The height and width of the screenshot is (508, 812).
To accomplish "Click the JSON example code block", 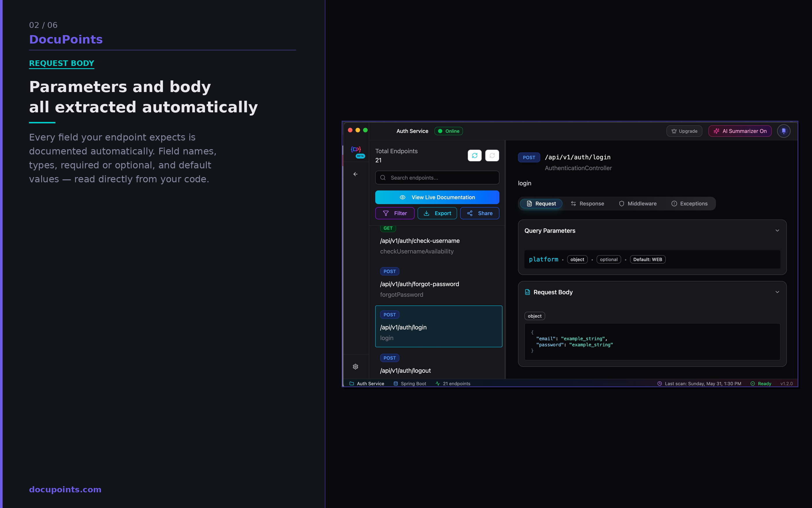I will [652, 342].
